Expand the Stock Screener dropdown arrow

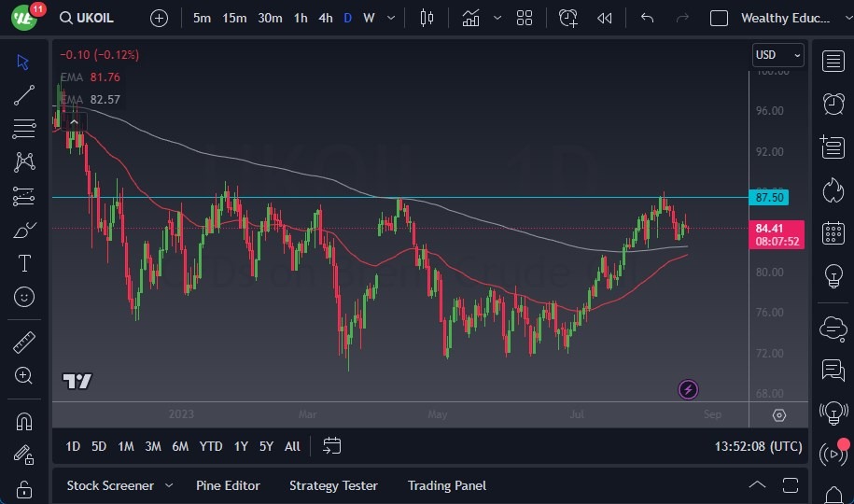click(169, 485)
